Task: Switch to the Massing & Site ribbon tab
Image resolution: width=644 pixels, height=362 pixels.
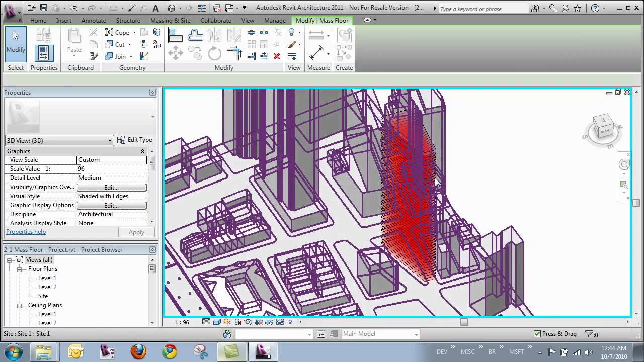Action: 170,21
